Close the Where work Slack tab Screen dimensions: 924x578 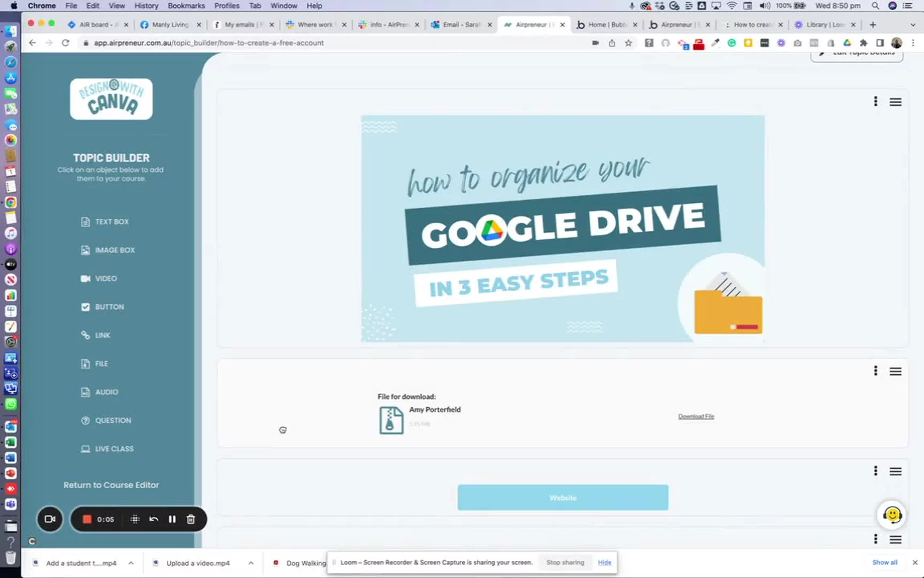[x=344, y=25]
